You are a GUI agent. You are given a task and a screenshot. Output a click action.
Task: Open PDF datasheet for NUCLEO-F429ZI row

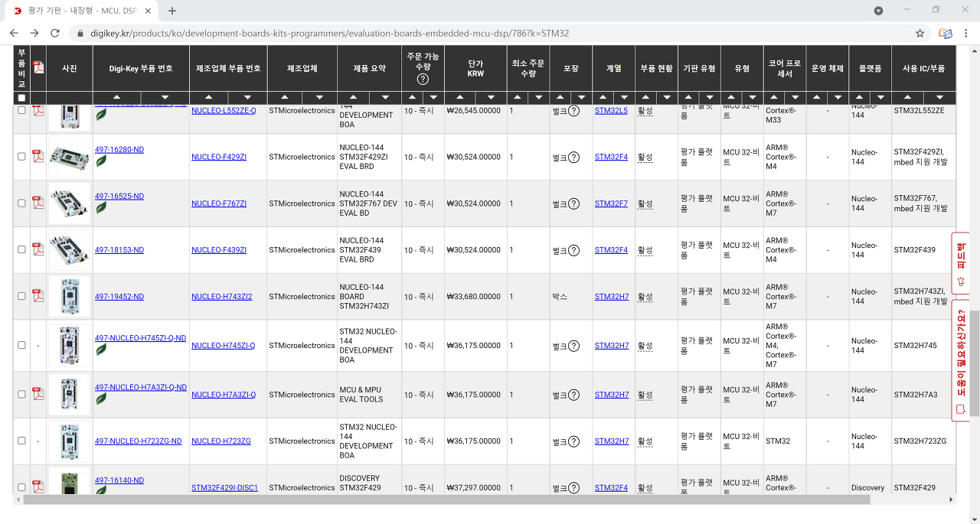[38, 157]
